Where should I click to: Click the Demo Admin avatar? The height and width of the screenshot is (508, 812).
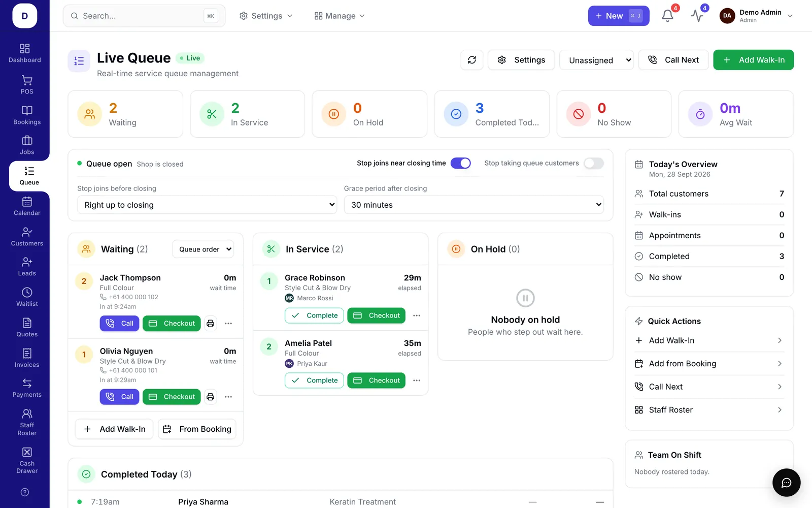727,16
